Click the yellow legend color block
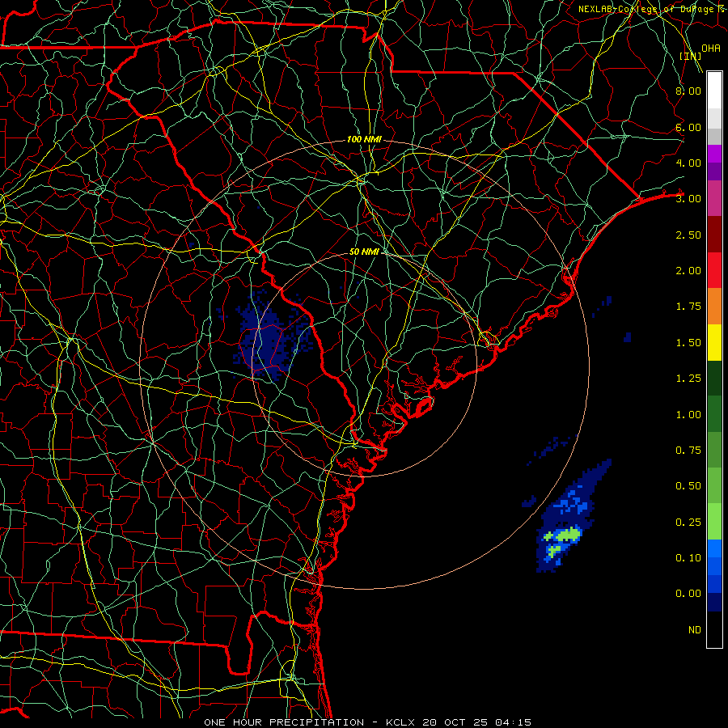 pos(714,343)
